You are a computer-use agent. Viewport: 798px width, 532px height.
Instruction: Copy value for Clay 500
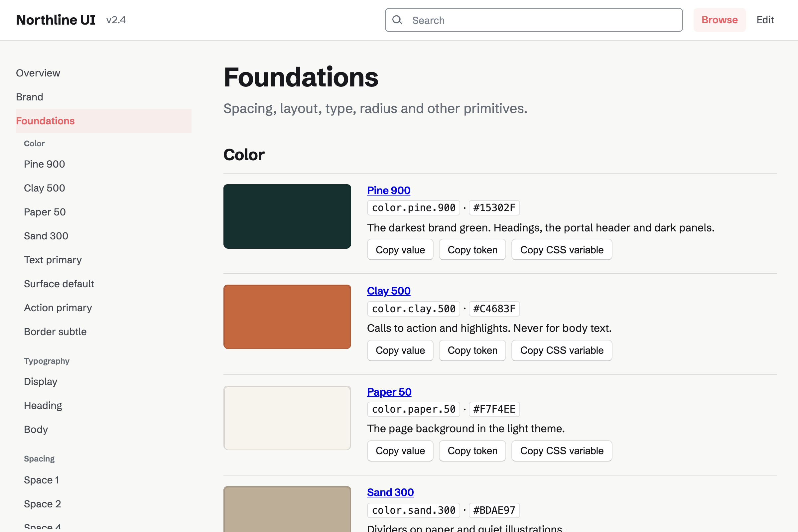tap(400, 350)
